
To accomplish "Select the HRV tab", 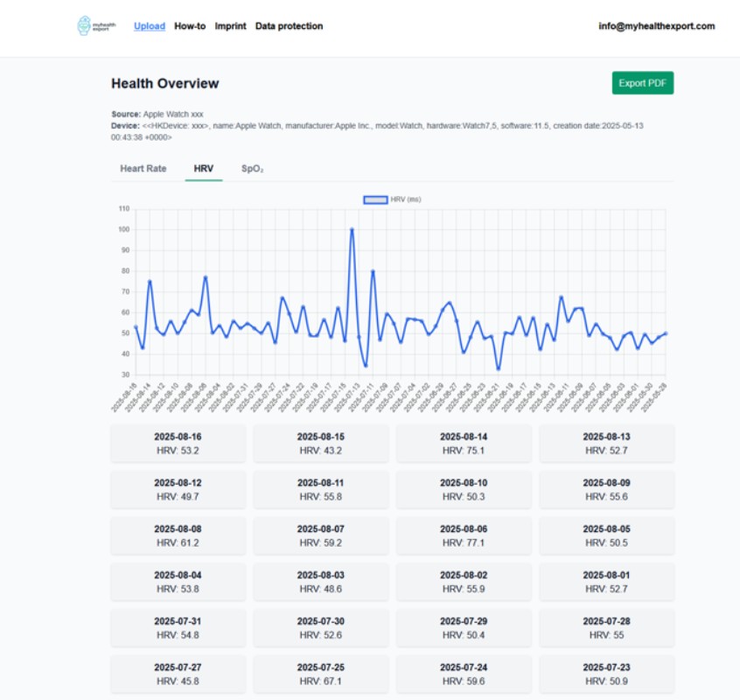I will click(x=203, y=168).
